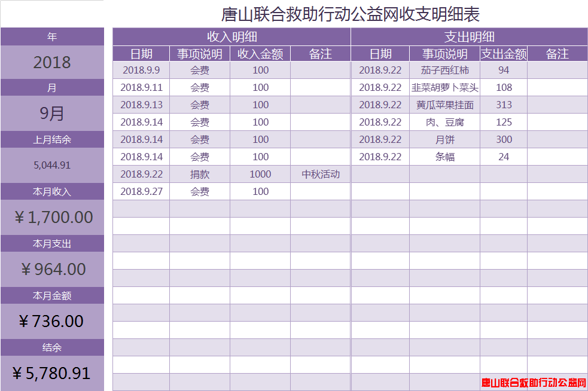Select the expense total ¥964.00
The width and height of the screenshot is (588, 391).
54,270
